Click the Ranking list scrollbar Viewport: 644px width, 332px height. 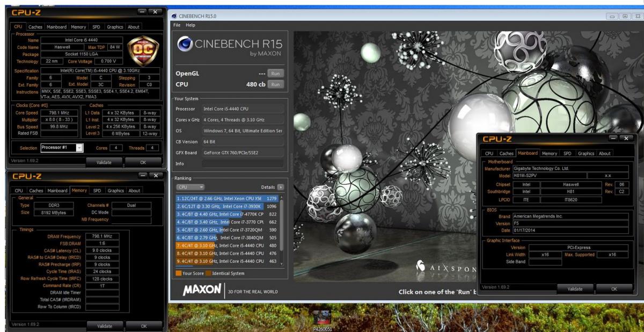pos(282,231)
